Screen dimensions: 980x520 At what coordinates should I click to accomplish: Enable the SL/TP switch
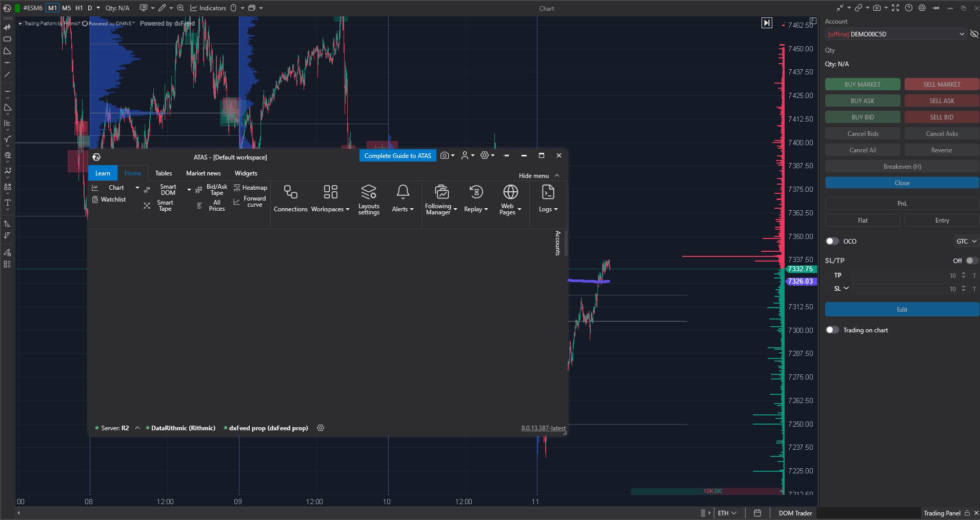click(x=971, y=261)
